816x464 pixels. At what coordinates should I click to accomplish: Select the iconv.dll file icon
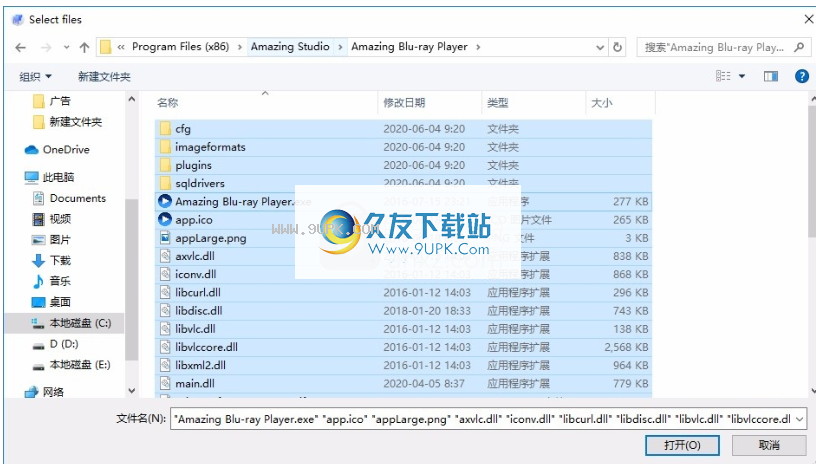pos(165,274)
